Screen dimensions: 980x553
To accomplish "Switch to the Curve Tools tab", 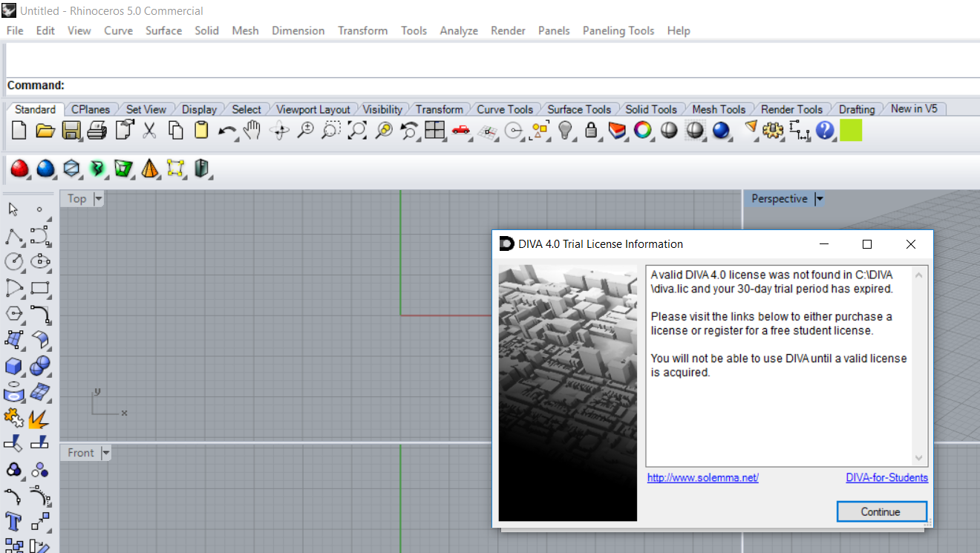I will (505, 109).
